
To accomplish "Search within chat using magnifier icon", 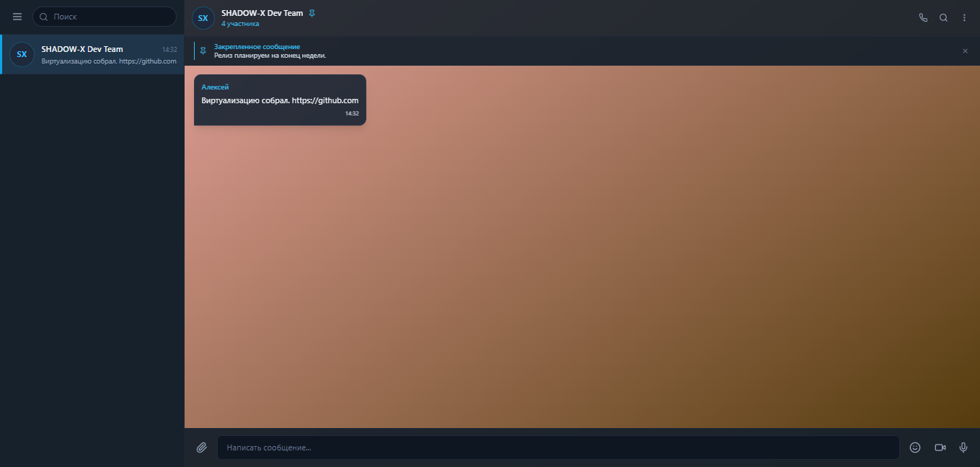I will coord(943,18).
